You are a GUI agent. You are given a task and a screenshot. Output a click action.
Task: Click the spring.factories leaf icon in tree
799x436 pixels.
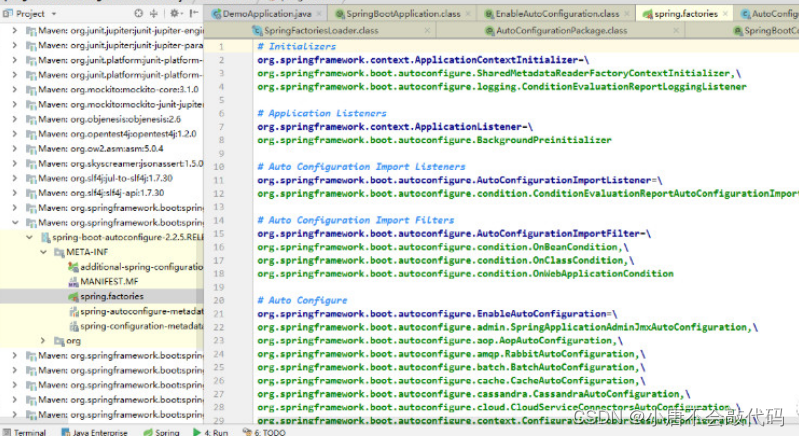click(73, 296)
